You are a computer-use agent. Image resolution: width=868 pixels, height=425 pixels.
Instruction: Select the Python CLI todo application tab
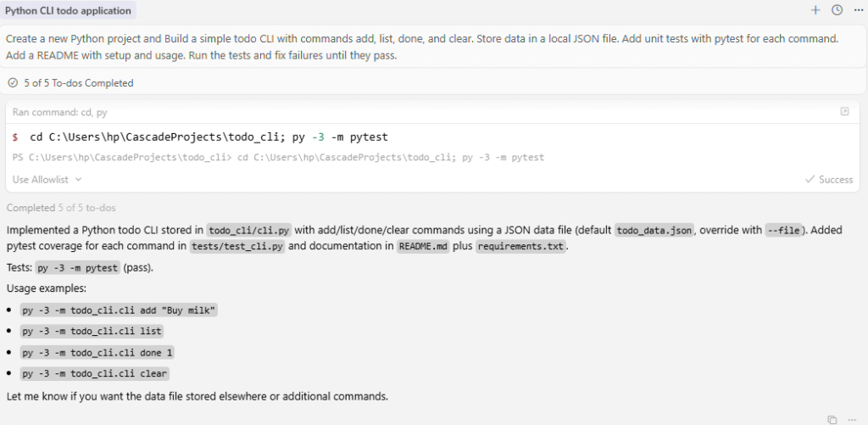click(69, 11)
